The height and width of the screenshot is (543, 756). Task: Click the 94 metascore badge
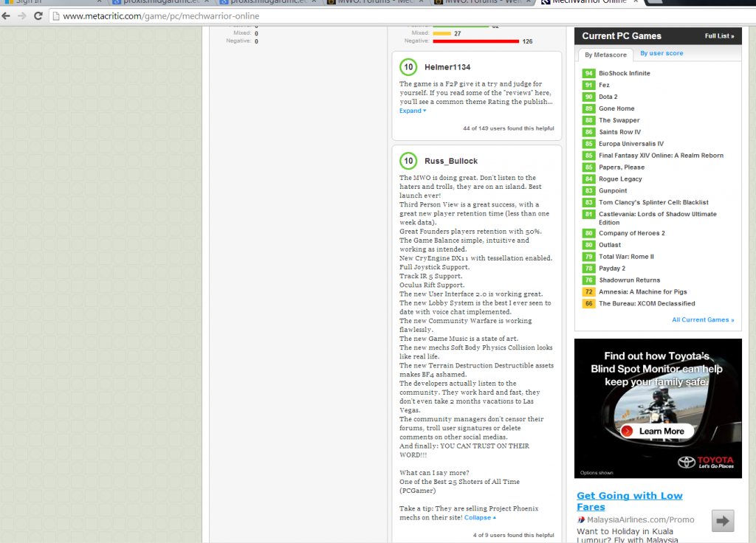[588, 73]
